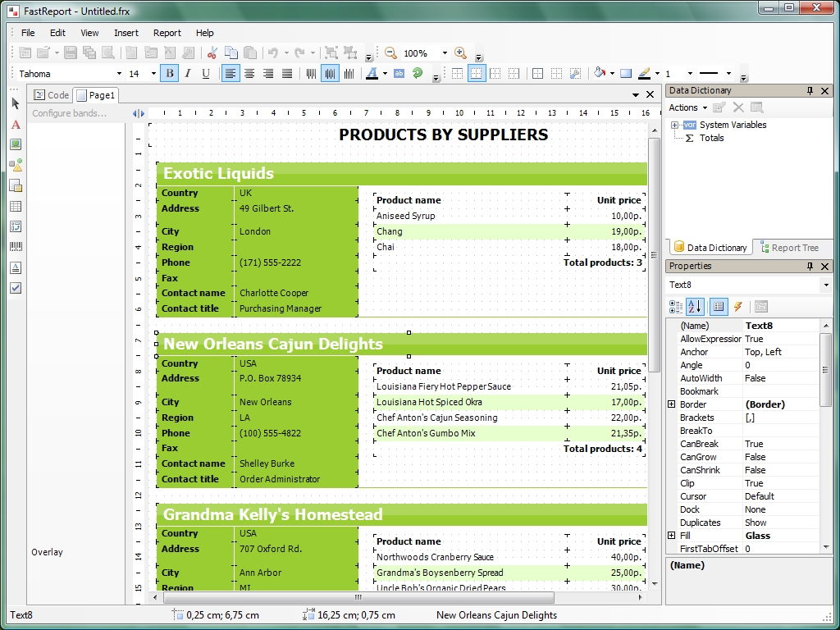Toggle alphabetical sort in Properties
This screenshot has width=840, height=630.
[695, 307]
